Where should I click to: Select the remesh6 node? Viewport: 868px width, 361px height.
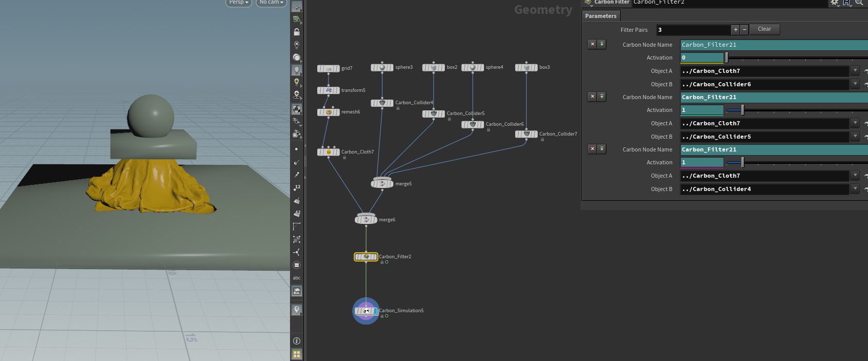click(x=329, y=112)
